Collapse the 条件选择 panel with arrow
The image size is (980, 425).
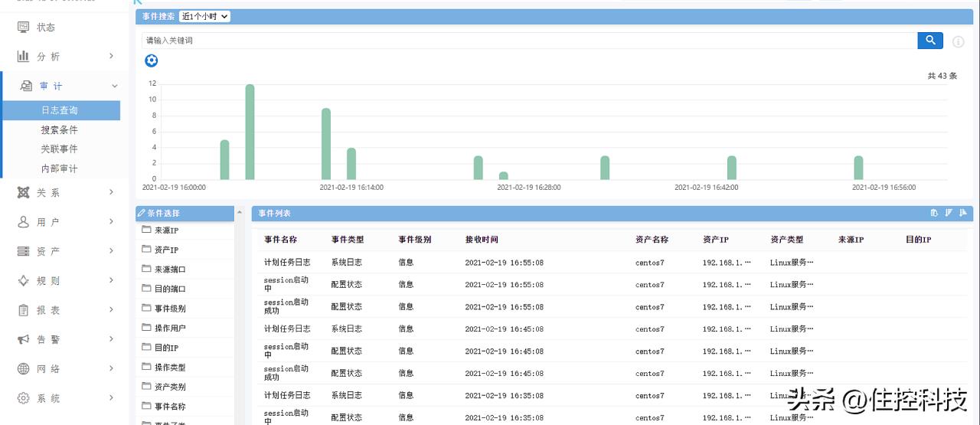click(240, 213)
